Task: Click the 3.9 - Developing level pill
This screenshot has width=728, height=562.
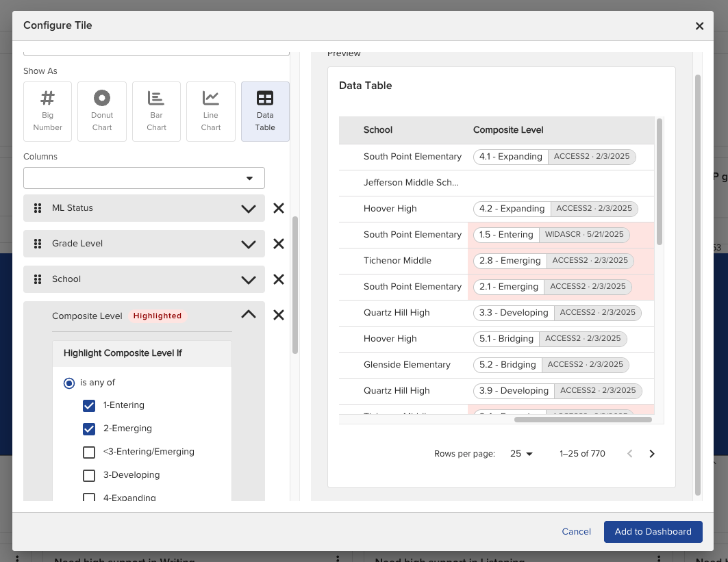Action: coord(514,391)
